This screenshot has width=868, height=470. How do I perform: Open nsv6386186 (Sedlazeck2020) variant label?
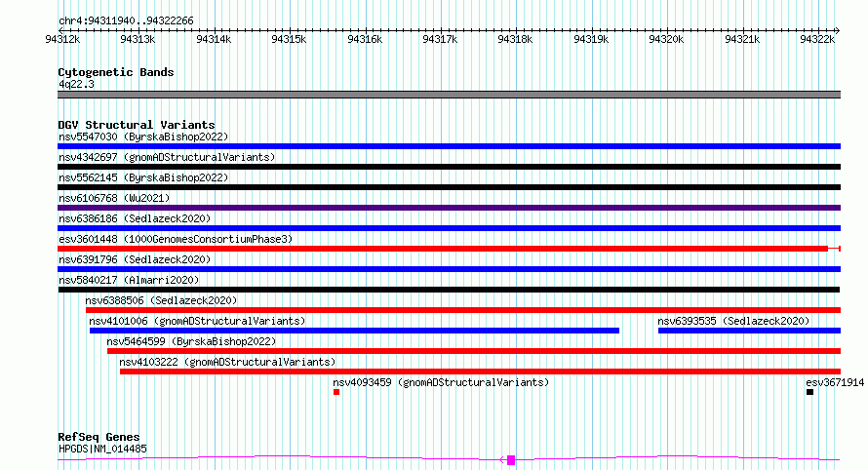pyautogui.click(x=135, y=218)
